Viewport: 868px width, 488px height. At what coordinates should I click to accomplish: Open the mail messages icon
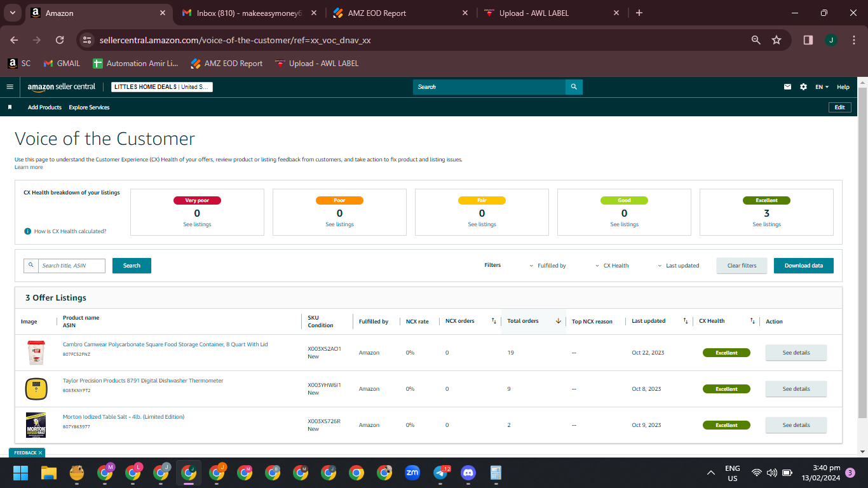[788, 86]
